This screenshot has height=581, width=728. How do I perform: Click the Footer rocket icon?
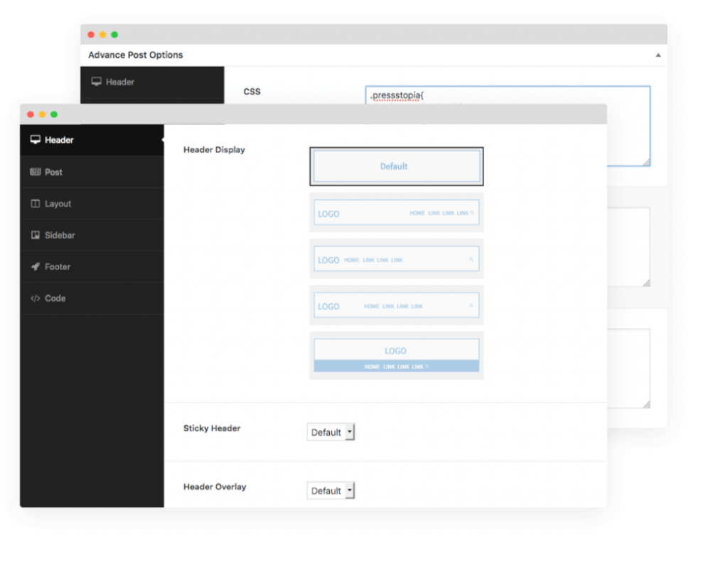35,267
